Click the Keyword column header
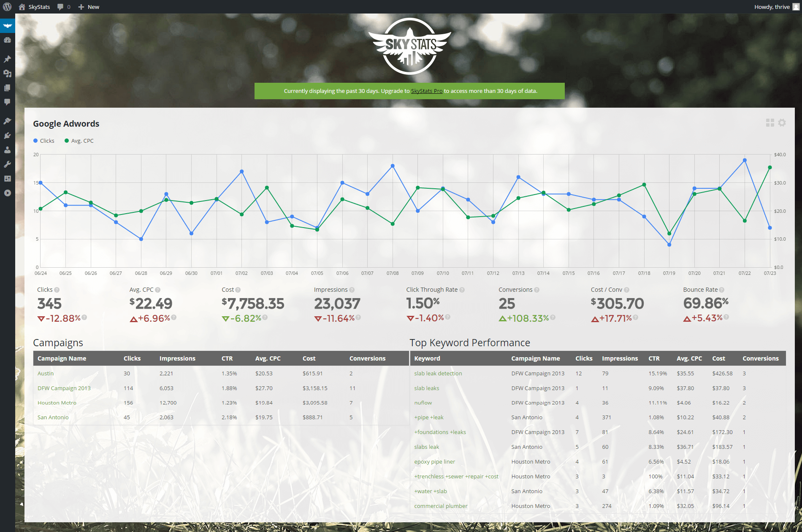Image resolution: width=802 pixels, height=532 pixels. [427, 358]
